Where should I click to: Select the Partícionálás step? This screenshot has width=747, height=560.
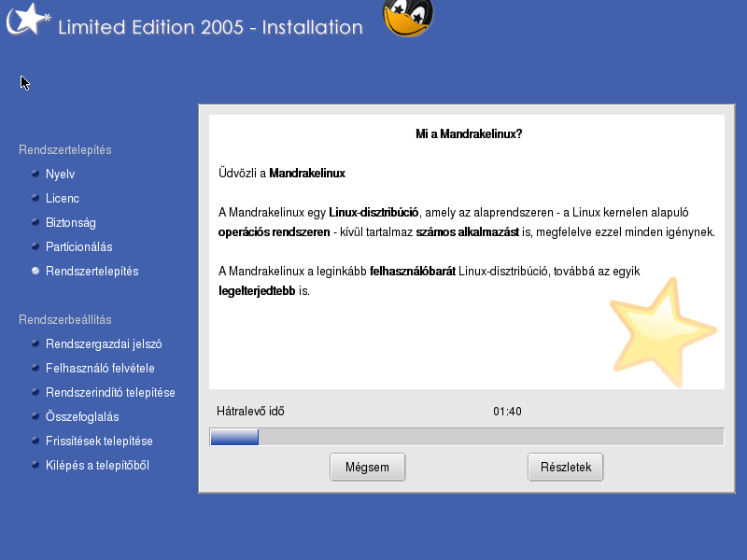79,246
